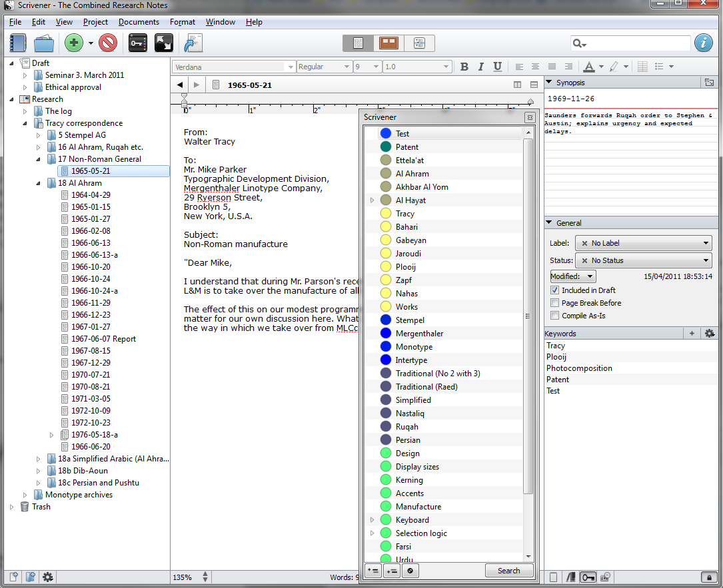
Task: Open the Edit menu
Action: (38, 22)
